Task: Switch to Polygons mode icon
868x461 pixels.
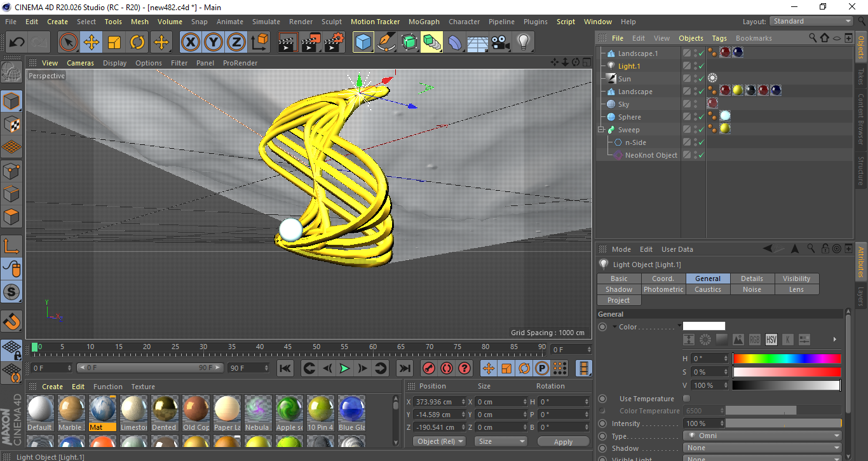Action: coord(12,216)
